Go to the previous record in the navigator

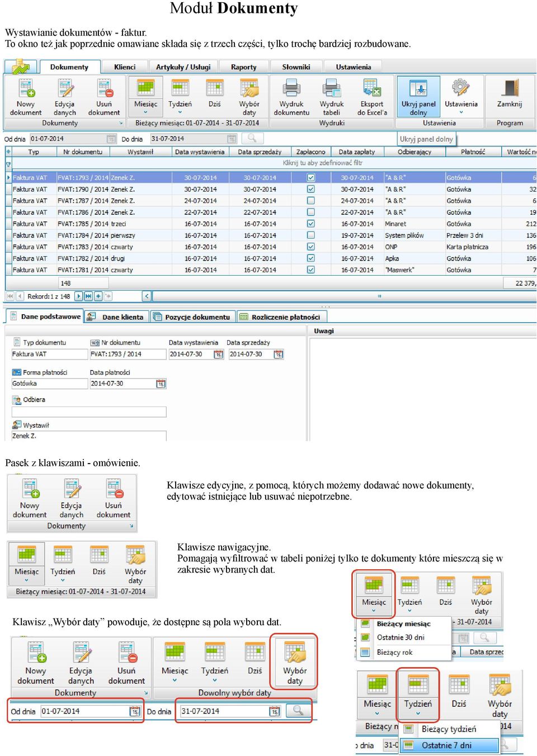20,296
